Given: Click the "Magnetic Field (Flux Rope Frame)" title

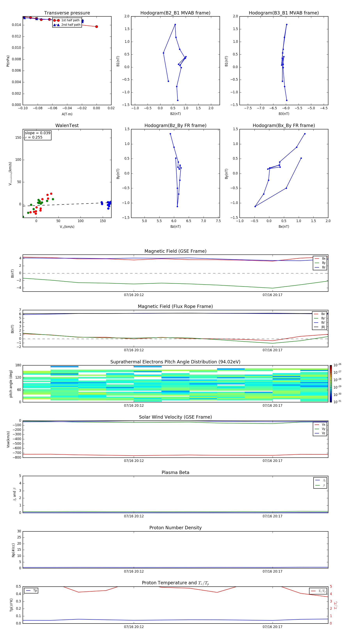Looking at the screenshot, I should pos(175,307).
